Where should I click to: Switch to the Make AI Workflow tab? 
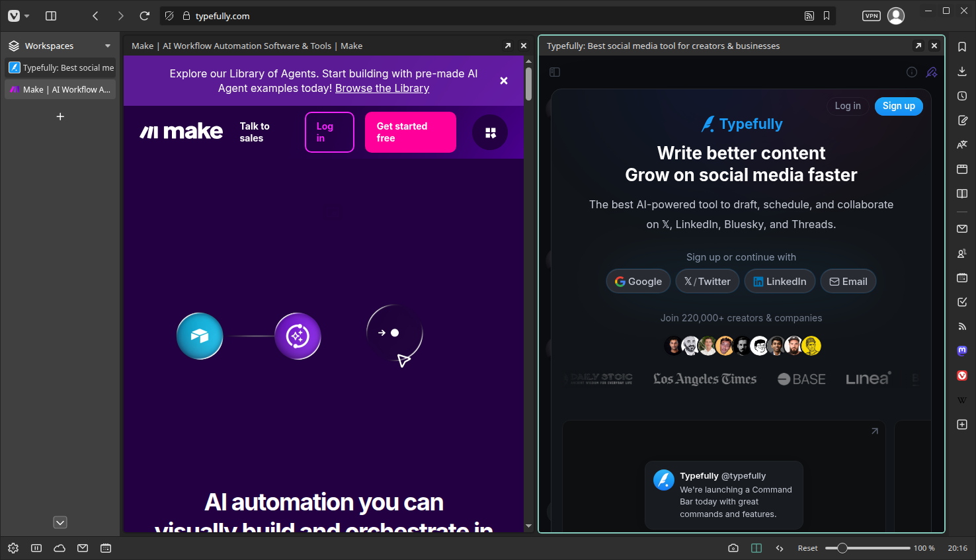(x=60, y=89)
